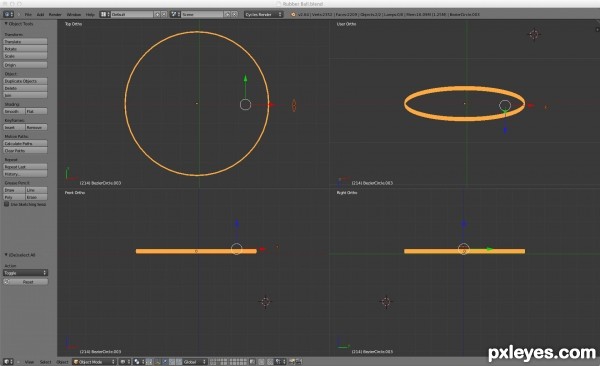Toggle the translate manipulator arrow button
This screenshot has width=600, height=366.
click(x=157, y=361)
